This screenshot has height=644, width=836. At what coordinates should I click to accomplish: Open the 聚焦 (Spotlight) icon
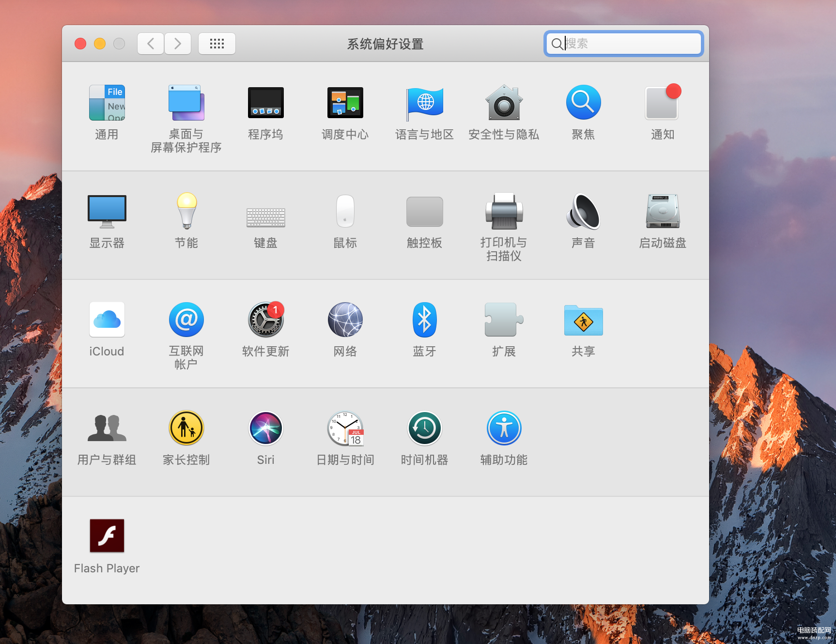pyautogui.click(x=584, y=103)
